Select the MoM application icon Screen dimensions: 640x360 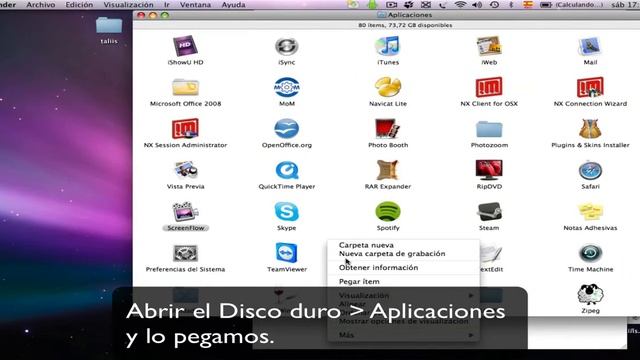(287, 87)
